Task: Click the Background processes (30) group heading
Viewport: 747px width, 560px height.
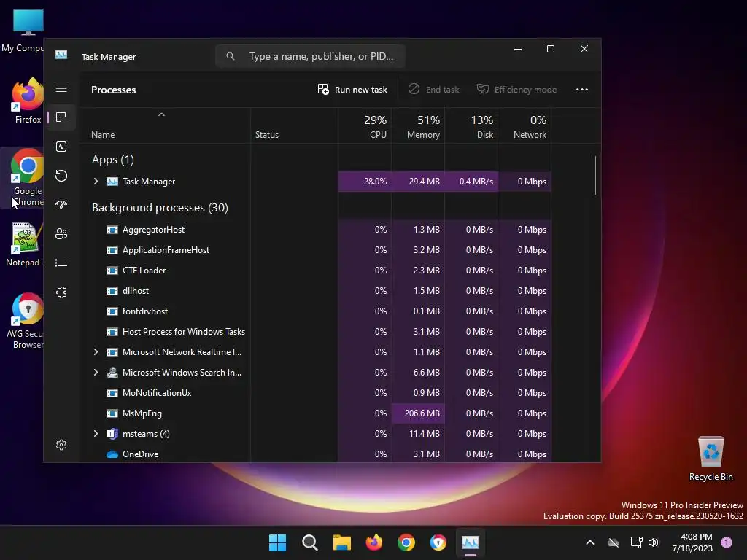Action: tap(160, 208)
